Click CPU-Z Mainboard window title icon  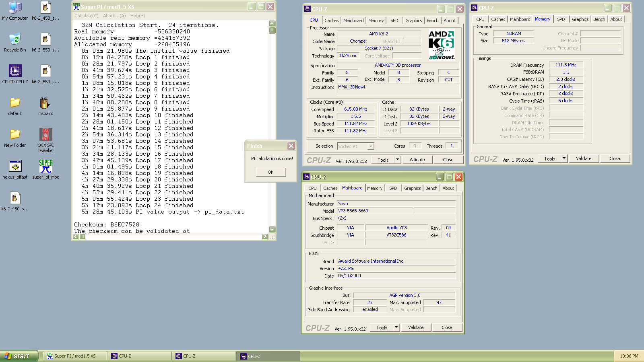306,177
